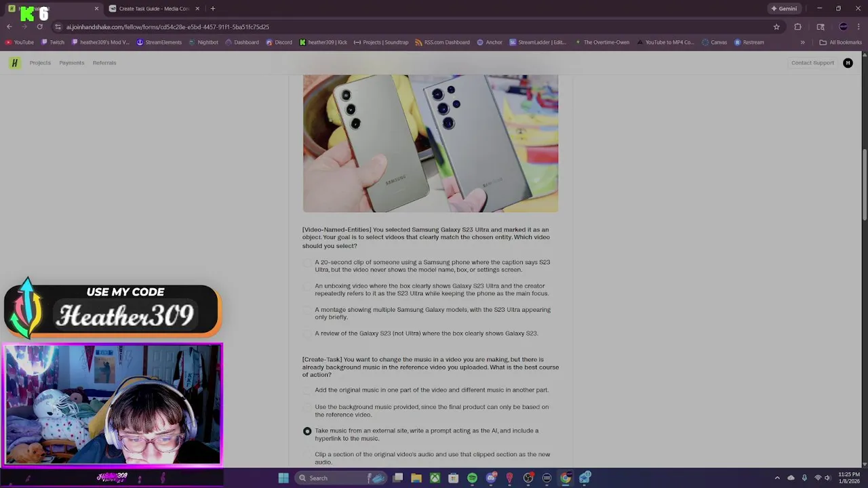Open File Explorer from the taskbar
Image resolution: width=868 pixels, height=488 pixels.
pos(416,478)
